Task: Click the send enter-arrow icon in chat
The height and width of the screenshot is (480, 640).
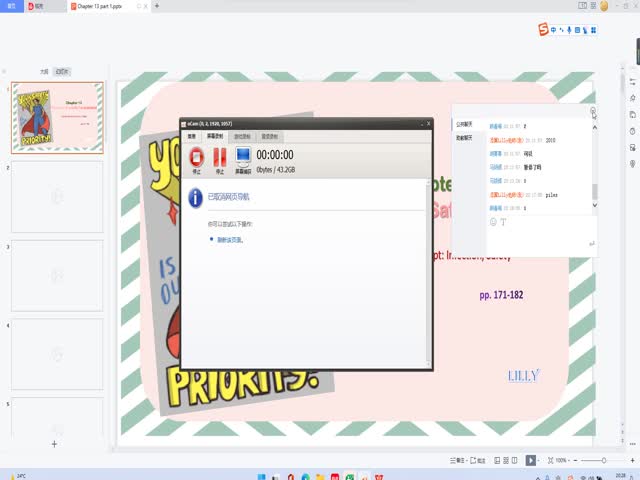Action: pos(591,244)
